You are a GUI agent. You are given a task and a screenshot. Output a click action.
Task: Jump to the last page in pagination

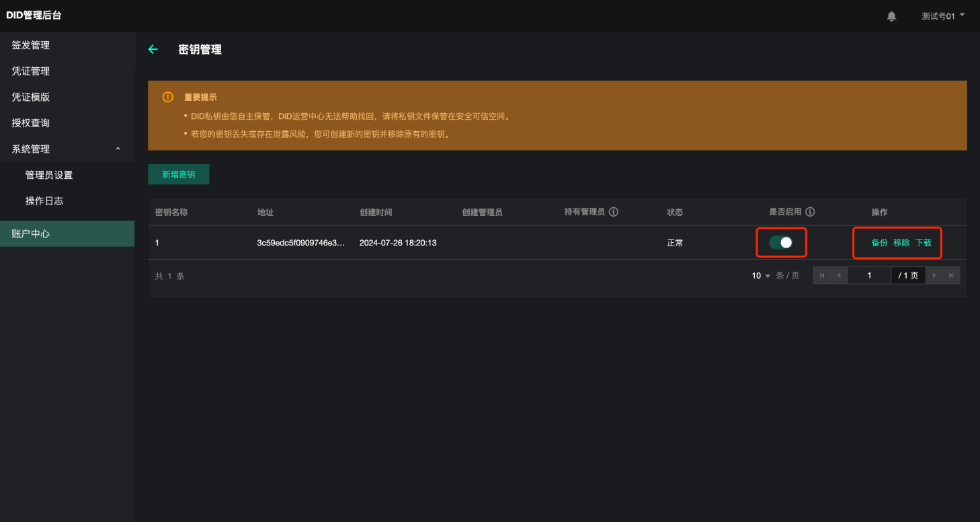(x=951, y=276)
